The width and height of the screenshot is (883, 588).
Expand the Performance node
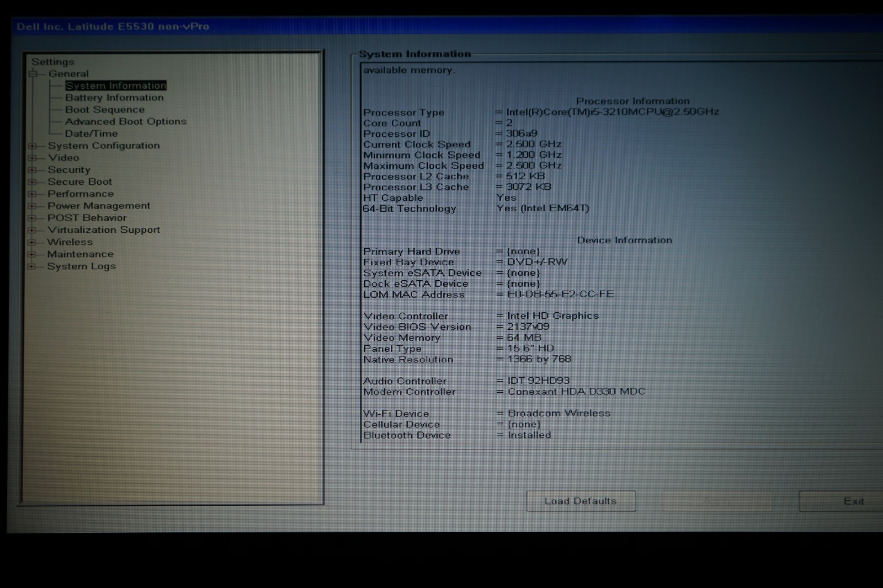(33, 194)
